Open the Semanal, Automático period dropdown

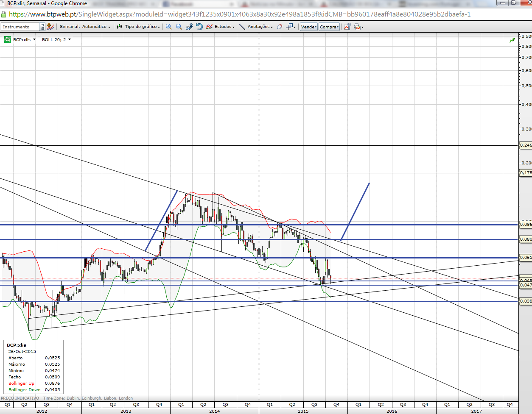pyautogui.click(x=85, y=27)
